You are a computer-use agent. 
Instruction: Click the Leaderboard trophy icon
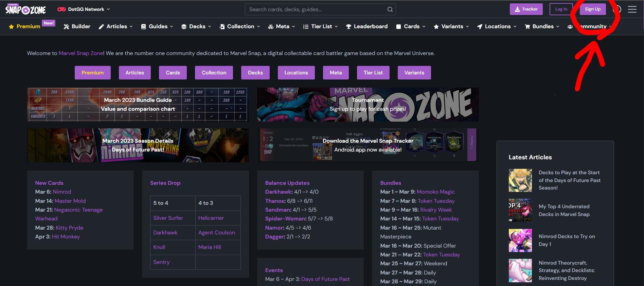pos(348,26)
